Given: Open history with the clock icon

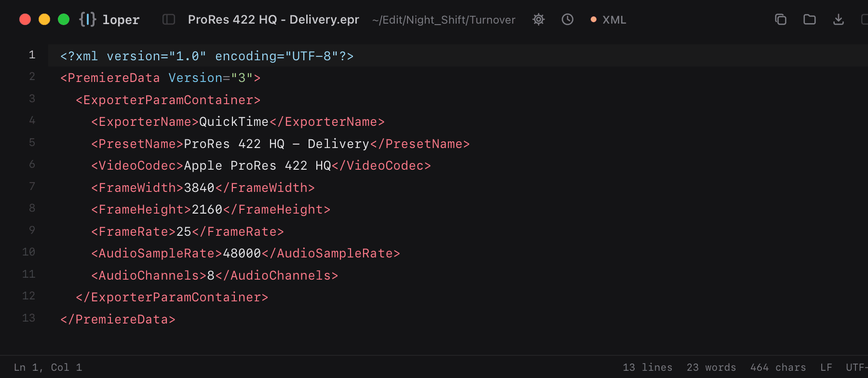Looking at the screenshot, I should pos(568,19).
